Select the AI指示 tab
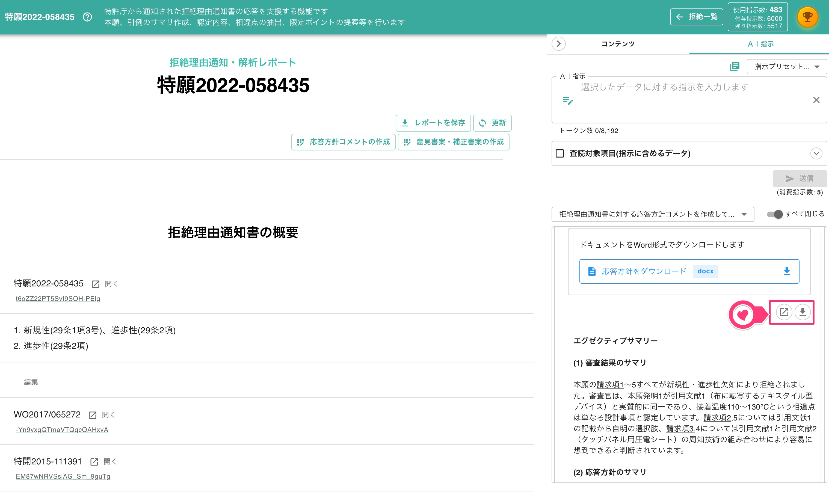The image size is (829, 504). (761, 44)
